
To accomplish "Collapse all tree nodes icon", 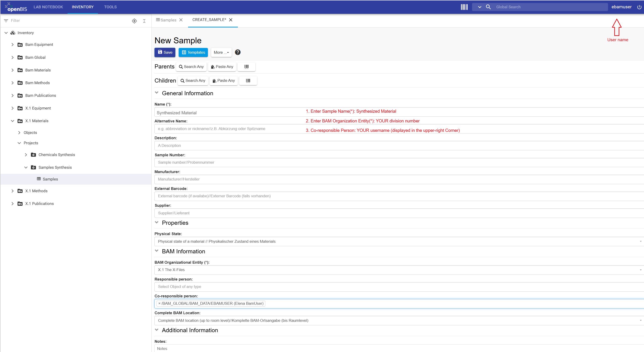I will 144,21.
